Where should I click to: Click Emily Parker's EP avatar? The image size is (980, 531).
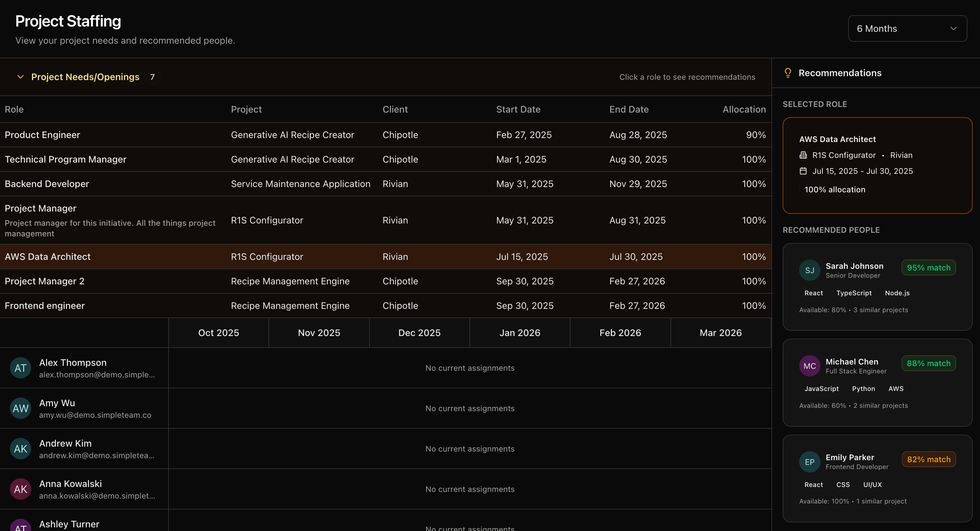pos(809,462)
